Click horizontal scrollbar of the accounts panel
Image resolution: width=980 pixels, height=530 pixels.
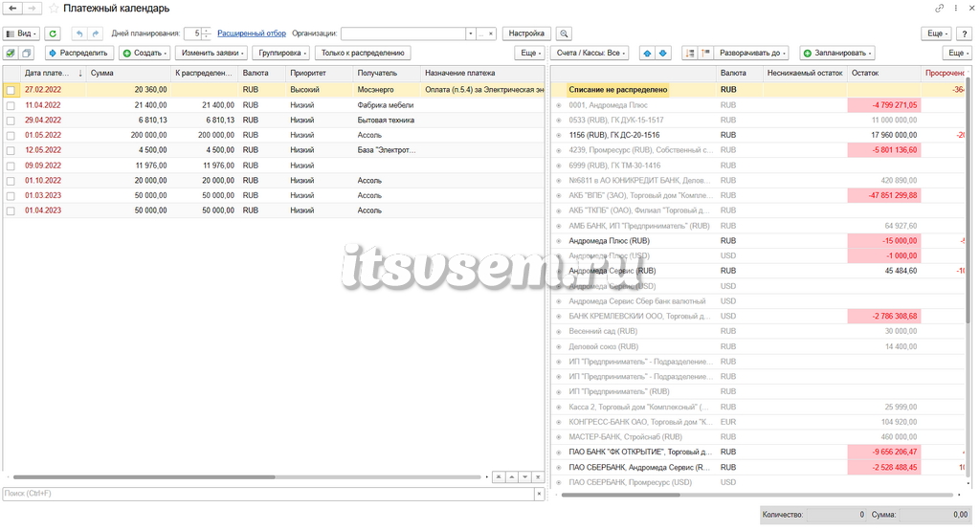(620, 495)
